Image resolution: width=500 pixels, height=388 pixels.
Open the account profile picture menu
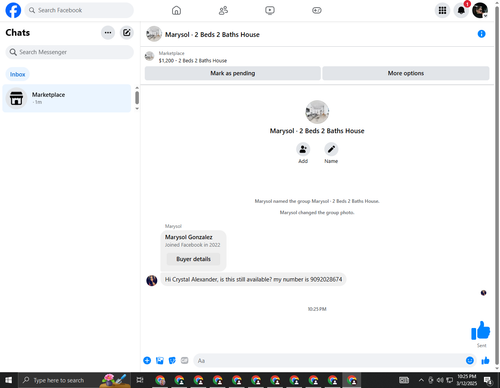480,10
